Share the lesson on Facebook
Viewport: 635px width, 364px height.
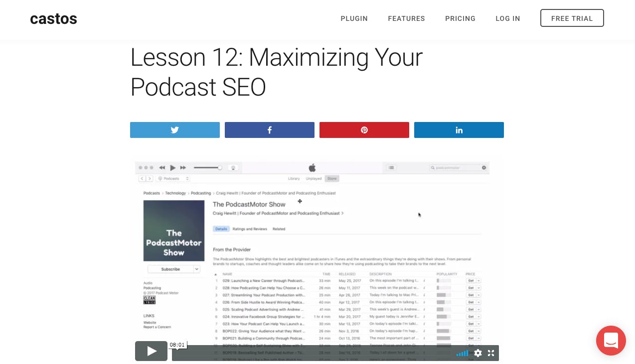(x=269, y=130)
